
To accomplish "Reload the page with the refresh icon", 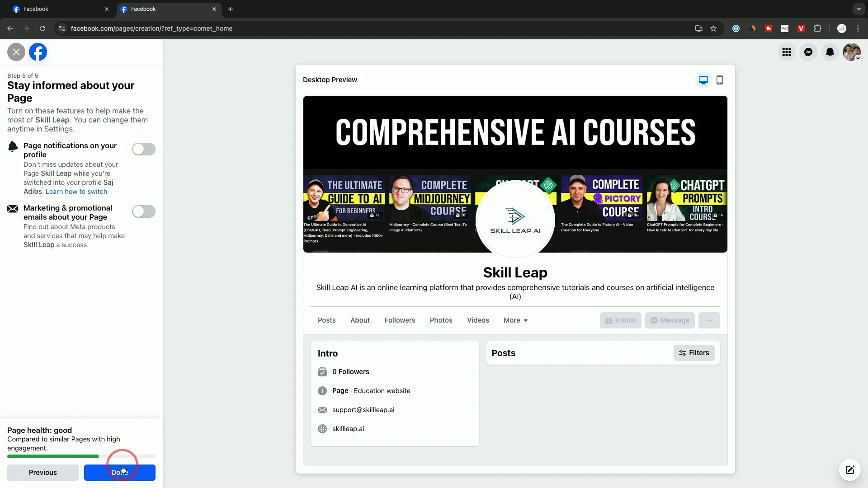I will [42, 28].
